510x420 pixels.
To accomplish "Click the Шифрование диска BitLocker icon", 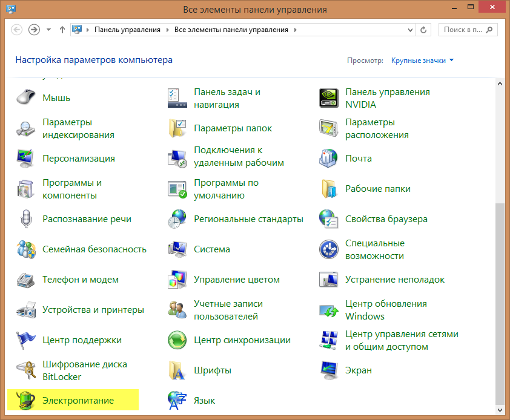I will [x=26, y=370].
